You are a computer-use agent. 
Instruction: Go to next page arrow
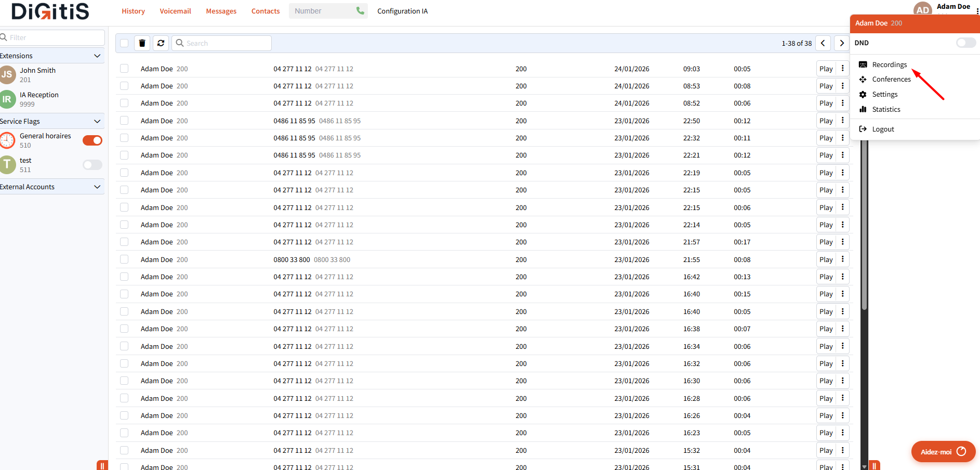(x=842, y=43)
